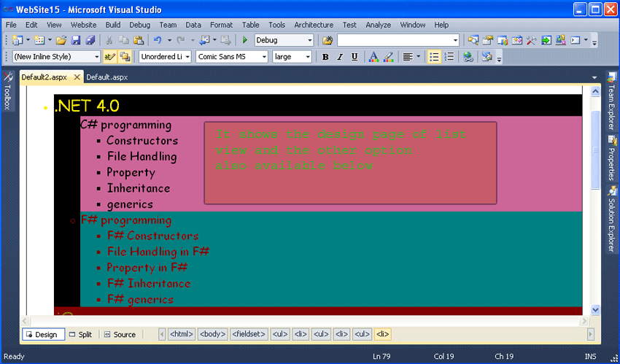The image size is (620, 364).
Task: Open the File menu
Action: 11,25
